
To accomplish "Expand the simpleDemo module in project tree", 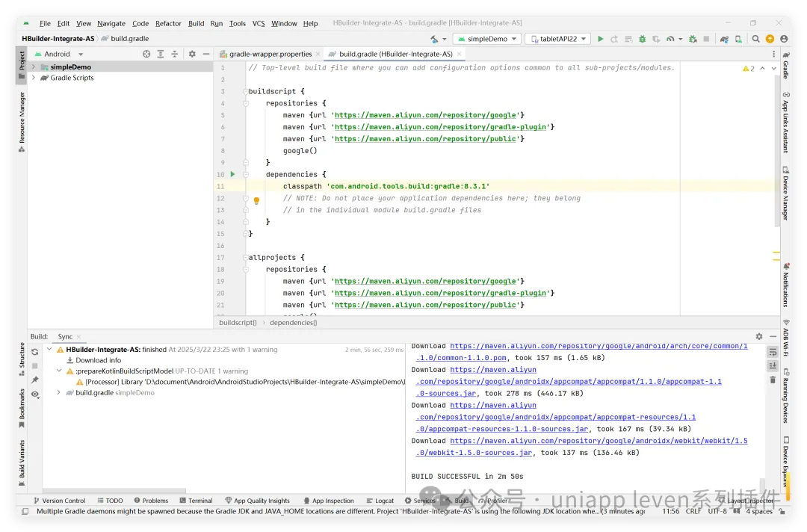I will pos(34,67).
